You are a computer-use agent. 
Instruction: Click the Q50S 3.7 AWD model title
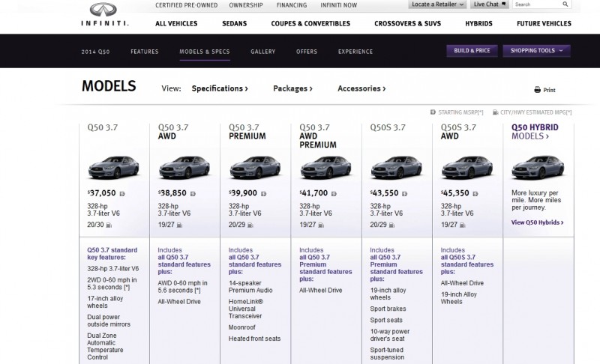(x=458, y=132)
